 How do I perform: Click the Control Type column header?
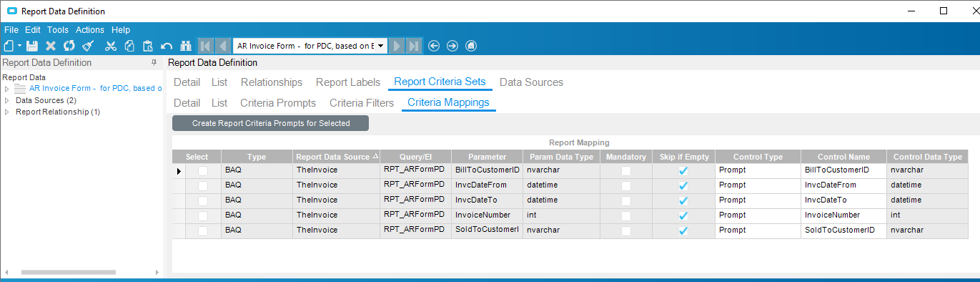758,157
